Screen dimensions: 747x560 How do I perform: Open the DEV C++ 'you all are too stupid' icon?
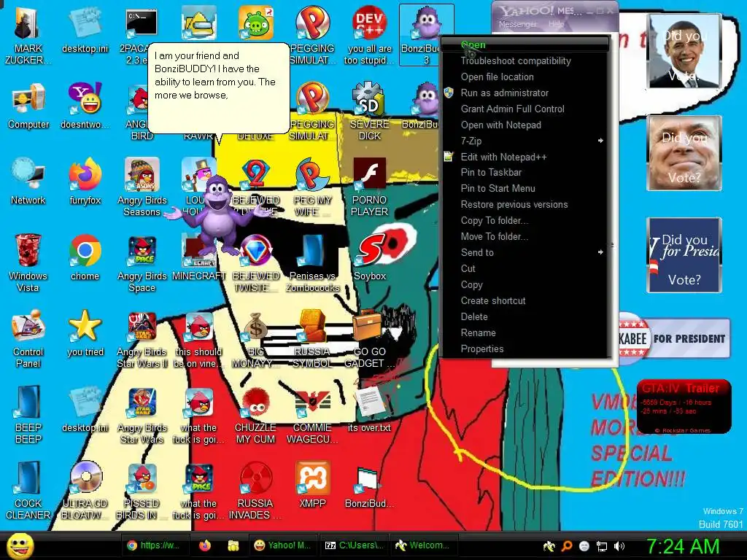point(369,35)
